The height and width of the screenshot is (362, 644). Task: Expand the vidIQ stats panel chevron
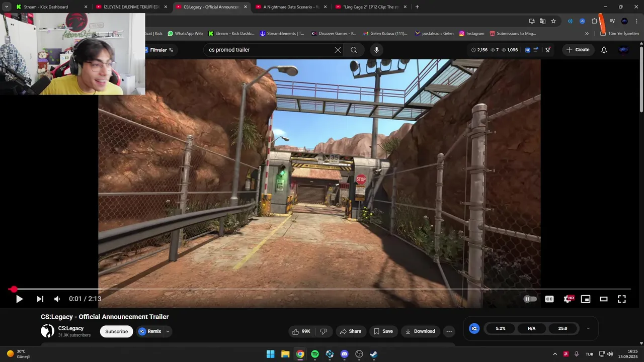pyautogui.click(x=588, y=328)
